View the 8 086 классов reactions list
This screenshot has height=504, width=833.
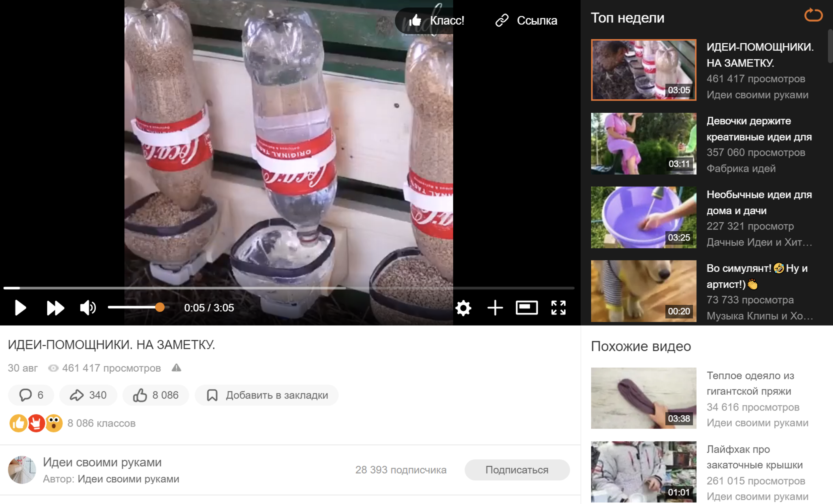pyautogui.click(x=101, y=423)
